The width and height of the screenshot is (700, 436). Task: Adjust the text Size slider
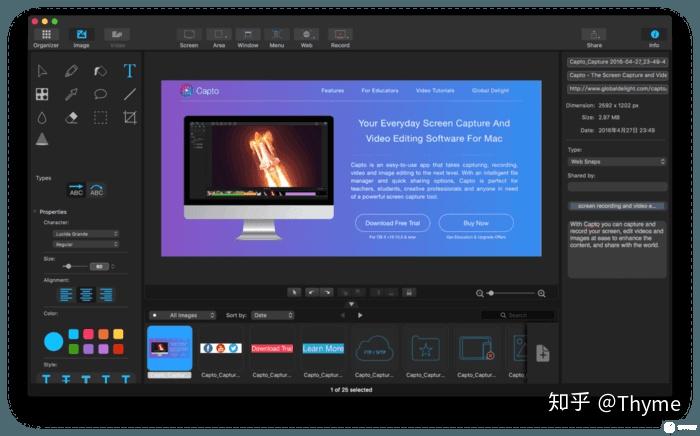pos(74,266)
